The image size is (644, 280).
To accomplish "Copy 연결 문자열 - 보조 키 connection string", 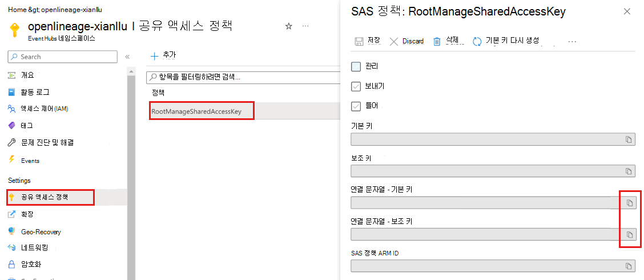I will point(630,234).
